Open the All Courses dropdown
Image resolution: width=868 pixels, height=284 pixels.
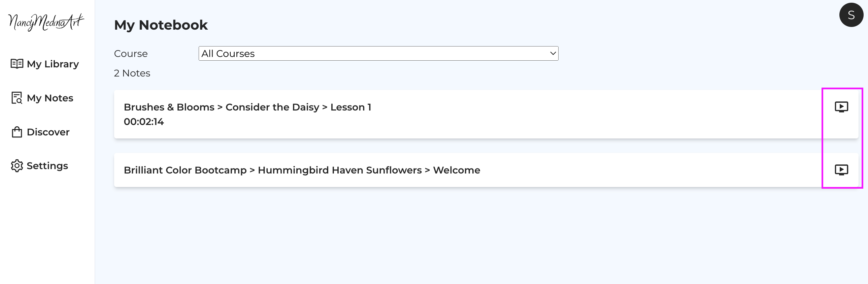(378, 54)
